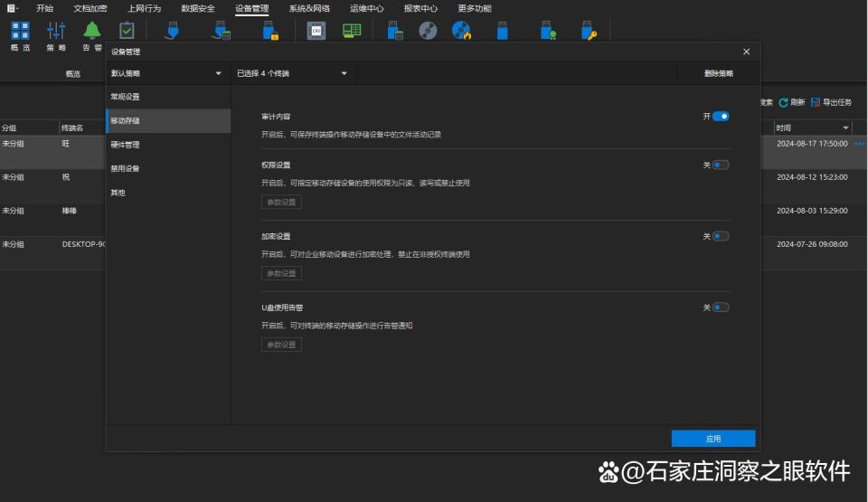868x502 pixels.
Task: Enable the 权限设置 toggle
Action: point(721,166)
